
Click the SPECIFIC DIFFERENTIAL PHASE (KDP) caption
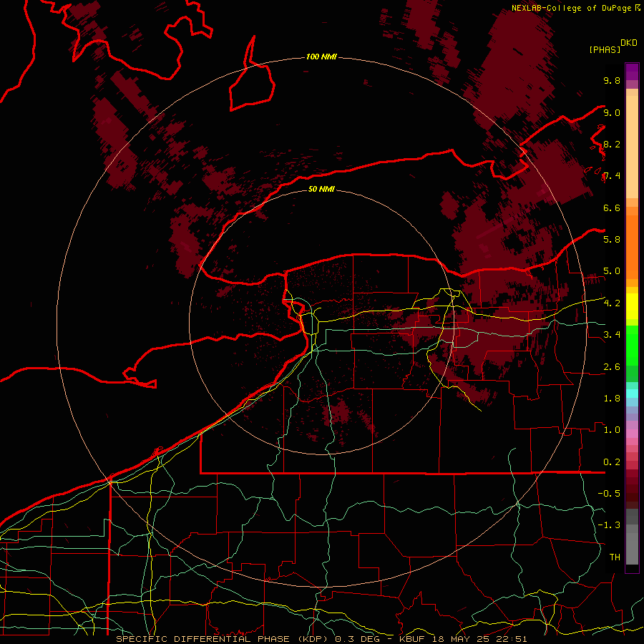pos(222,639)
